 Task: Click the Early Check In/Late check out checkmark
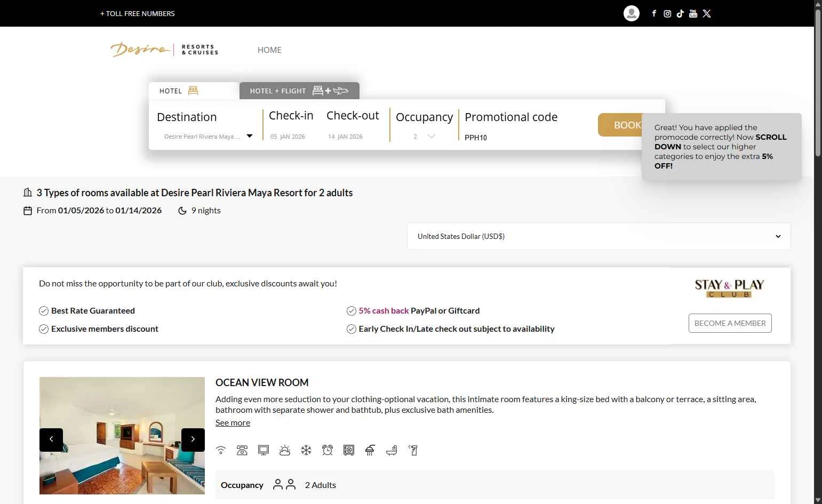(x=352, y=329)
